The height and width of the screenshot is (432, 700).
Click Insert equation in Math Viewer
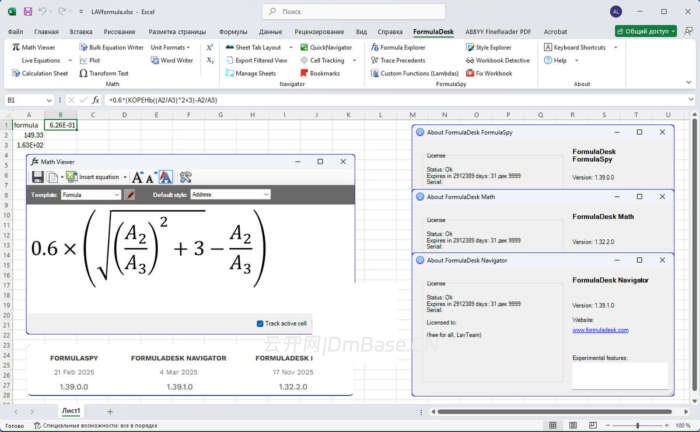point(93,177)
